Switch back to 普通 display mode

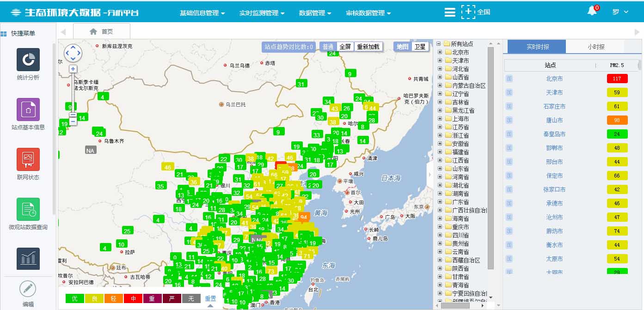329,46
